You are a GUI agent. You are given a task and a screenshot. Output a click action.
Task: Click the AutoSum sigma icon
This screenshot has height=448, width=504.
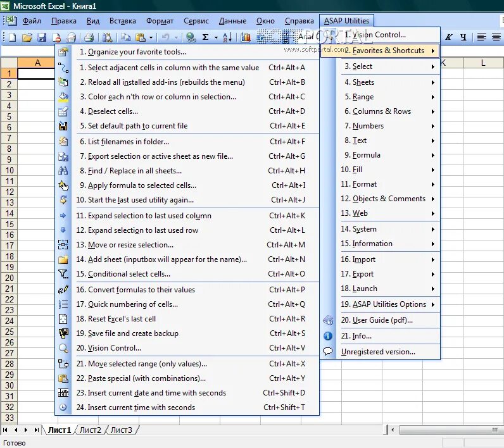coord(205,37)
